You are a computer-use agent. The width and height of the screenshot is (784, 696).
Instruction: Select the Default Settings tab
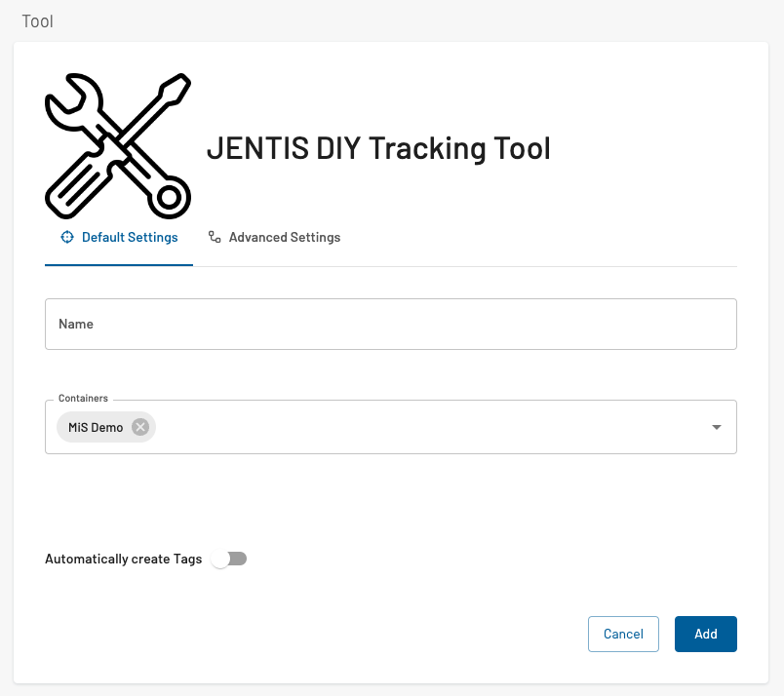119,238
